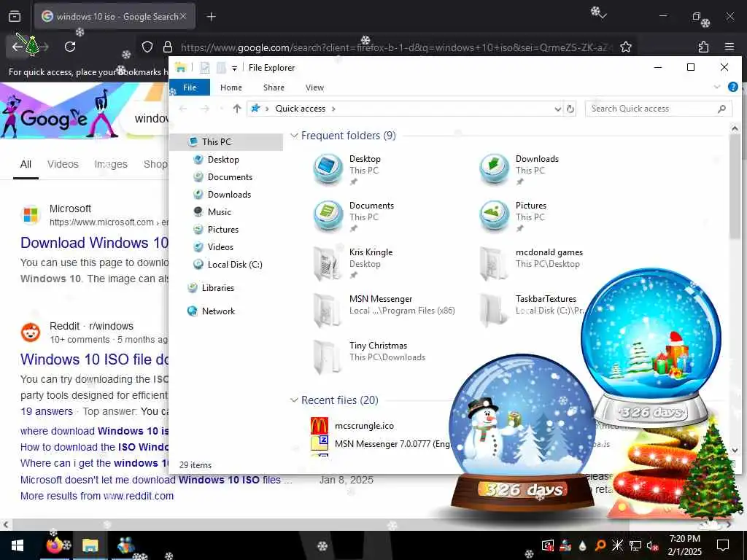Select Music in the navigation pane
Viewport: 747px width, 560px height.
[219, 212]
